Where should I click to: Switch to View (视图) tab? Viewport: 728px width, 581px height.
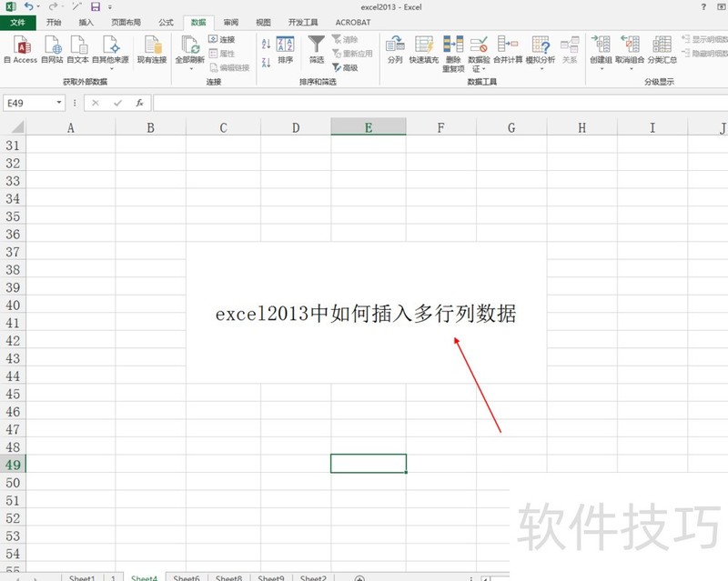[x=263, y=22]
